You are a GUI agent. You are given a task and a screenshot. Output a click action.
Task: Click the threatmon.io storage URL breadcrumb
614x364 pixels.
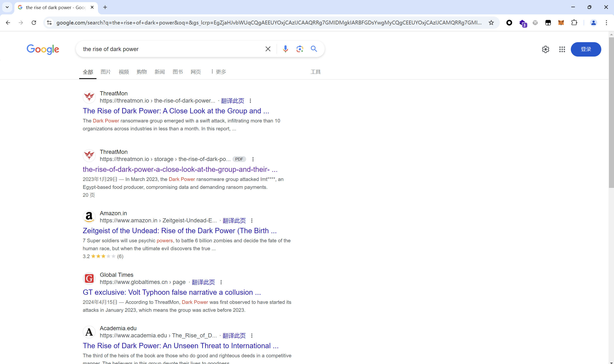pyautogui.click(x=165, y=159)
